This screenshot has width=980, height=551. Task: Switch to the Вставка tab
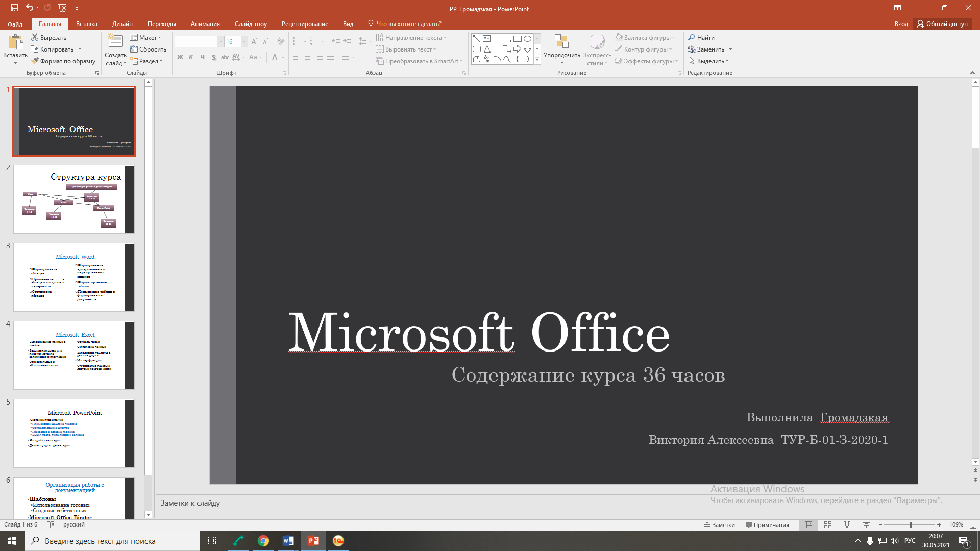pos(86,24)
